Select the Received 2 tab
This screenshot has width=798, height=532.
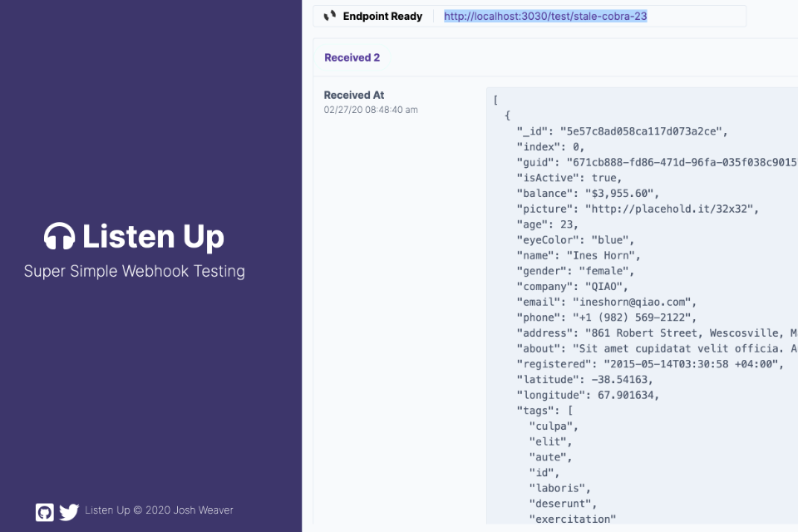[x=352, y=57]
